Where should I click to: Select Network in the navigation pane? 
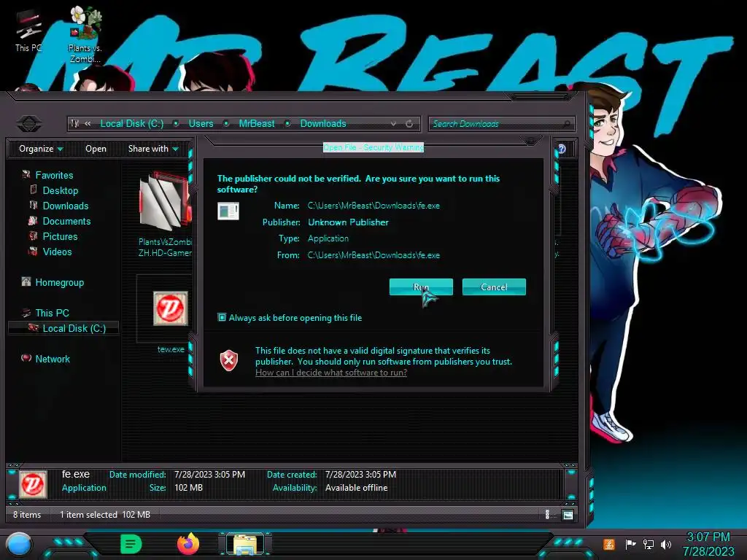click(x=53, y=359)
